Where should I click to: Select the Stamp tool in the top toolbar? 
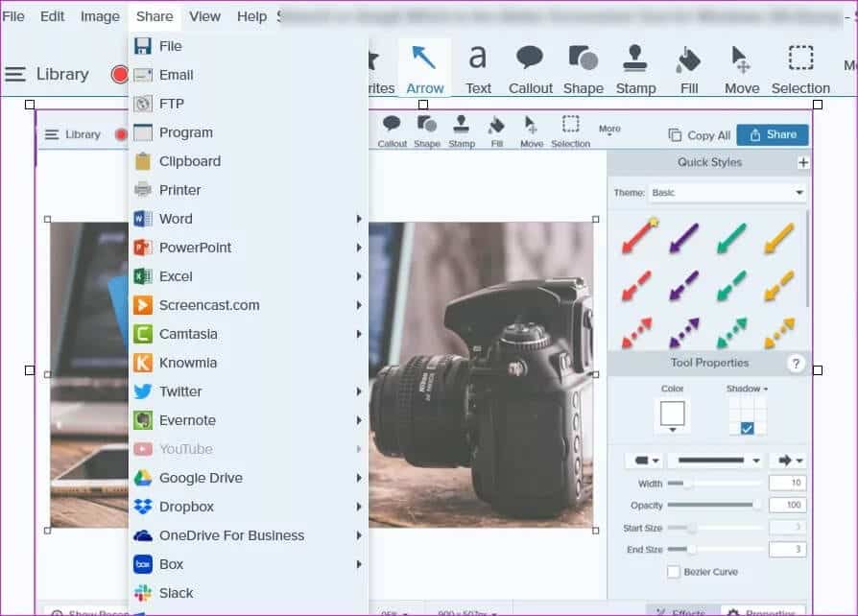click(635, 69)
